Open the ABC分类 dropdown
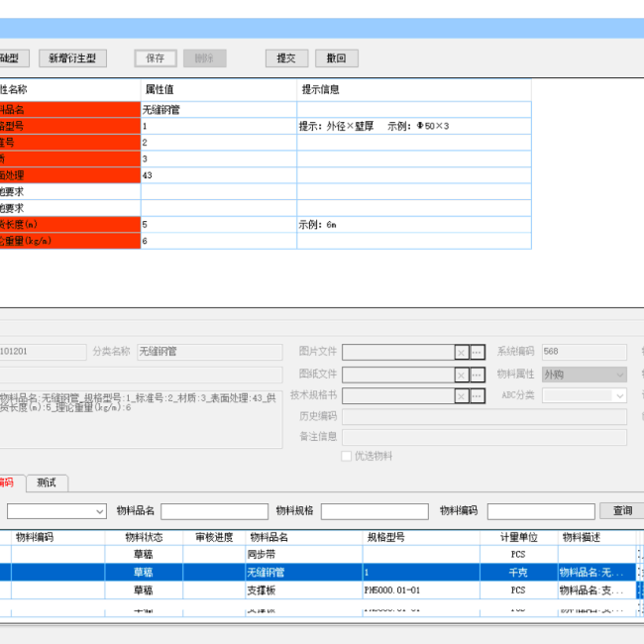644x644 pixels. click(x=584, y=395)
